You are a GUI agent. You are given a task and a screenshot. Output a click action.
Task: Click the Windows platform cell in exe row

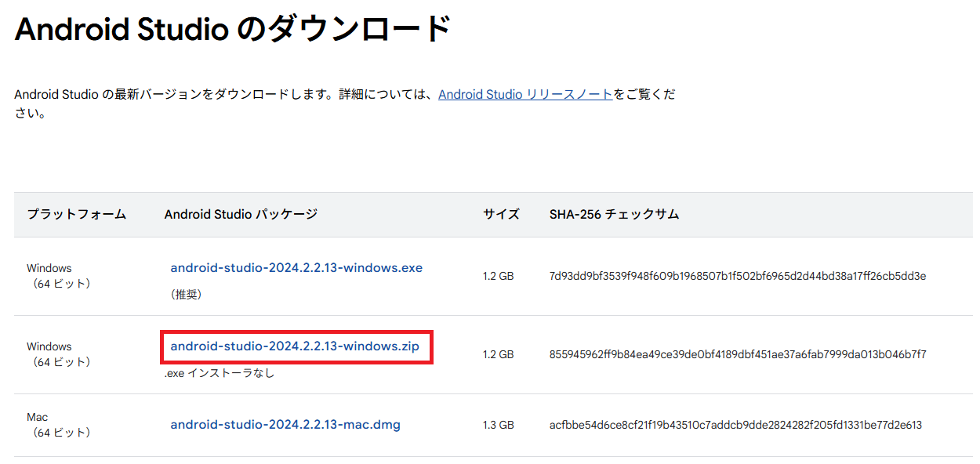pos(58,276)
